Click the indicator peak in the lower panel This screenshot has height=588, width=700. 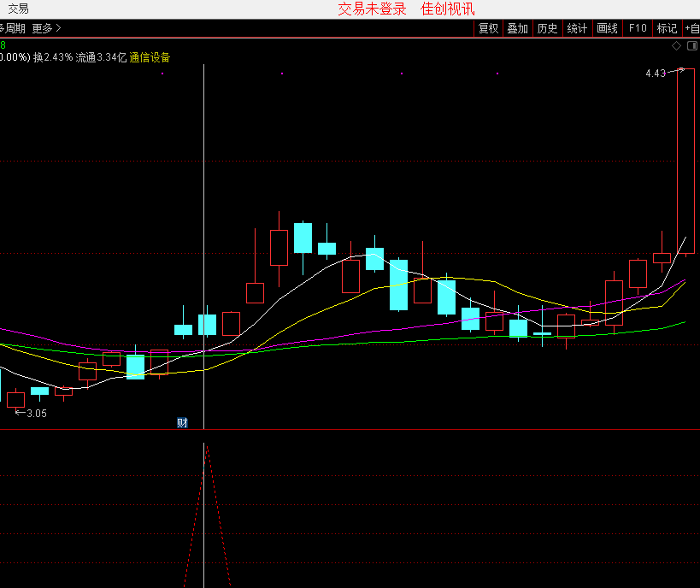coord(206,446)
